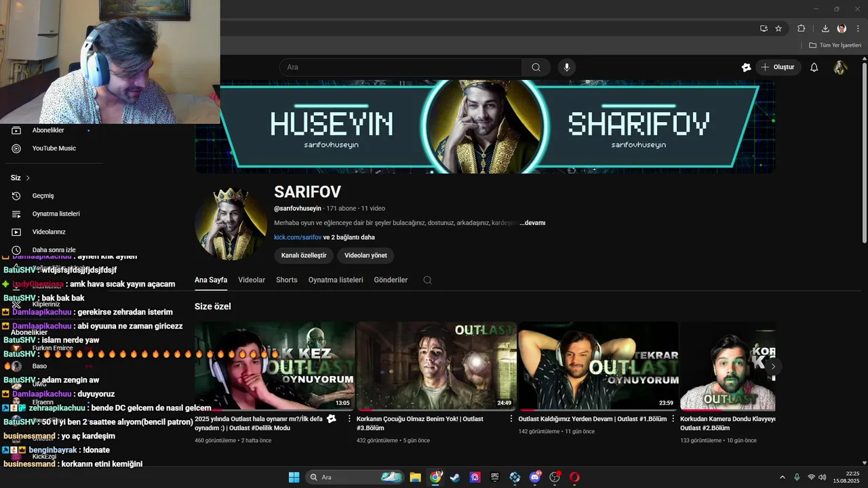The height and width of the screenshot is (488, 868).
Task: Switch to the Shorts tab
Action: click(x=287, y=280)
